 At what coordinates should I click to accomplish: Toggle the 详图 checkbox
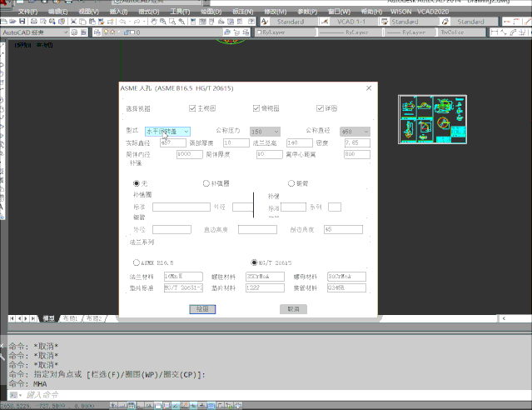click(x=320, y=108)
